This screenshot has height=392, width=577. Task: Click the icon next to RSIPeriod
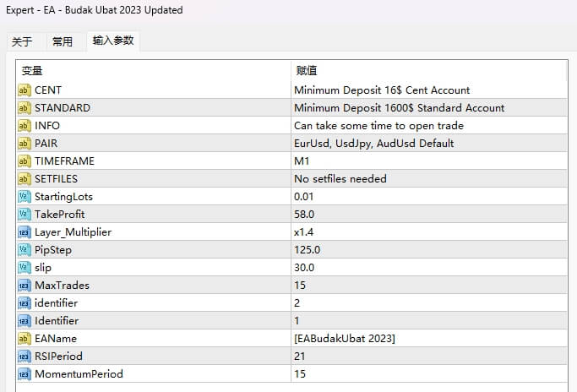pyautogui.click(x=24, y=357)
